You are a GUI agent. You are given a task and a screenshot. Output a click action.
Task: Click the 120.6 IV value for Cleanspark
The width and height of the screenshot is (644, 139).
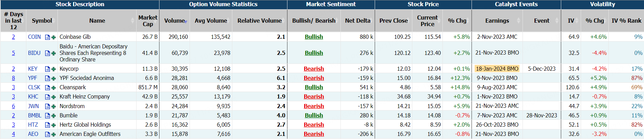[x=572, y=87]
